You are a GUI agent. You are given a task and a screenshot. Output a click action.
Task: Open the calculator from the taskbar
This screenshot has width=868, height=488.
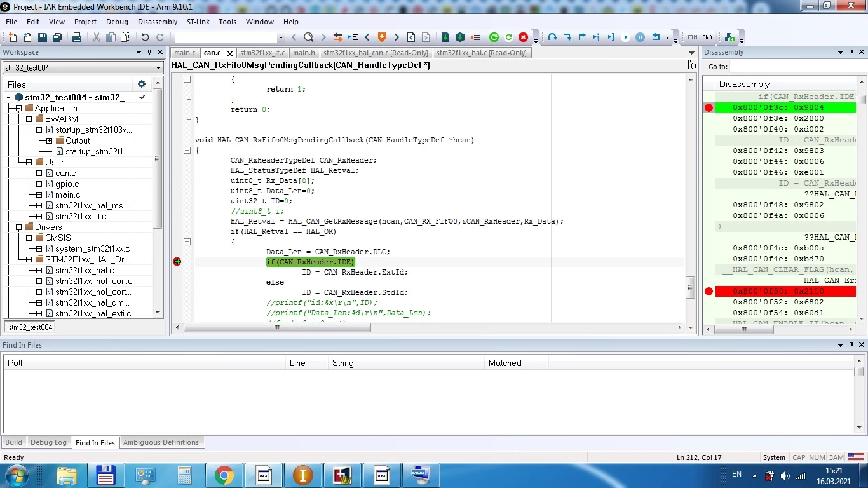pos(184,475)
